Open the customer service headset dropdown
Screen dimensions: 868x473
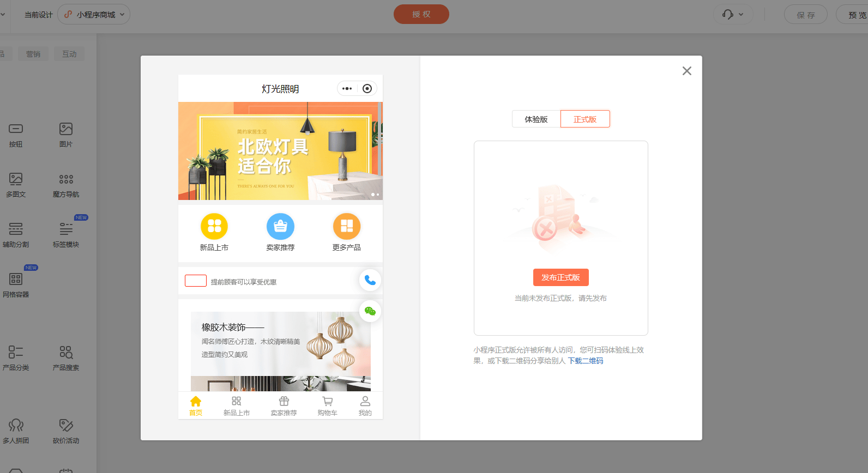[x=733, y=14]
